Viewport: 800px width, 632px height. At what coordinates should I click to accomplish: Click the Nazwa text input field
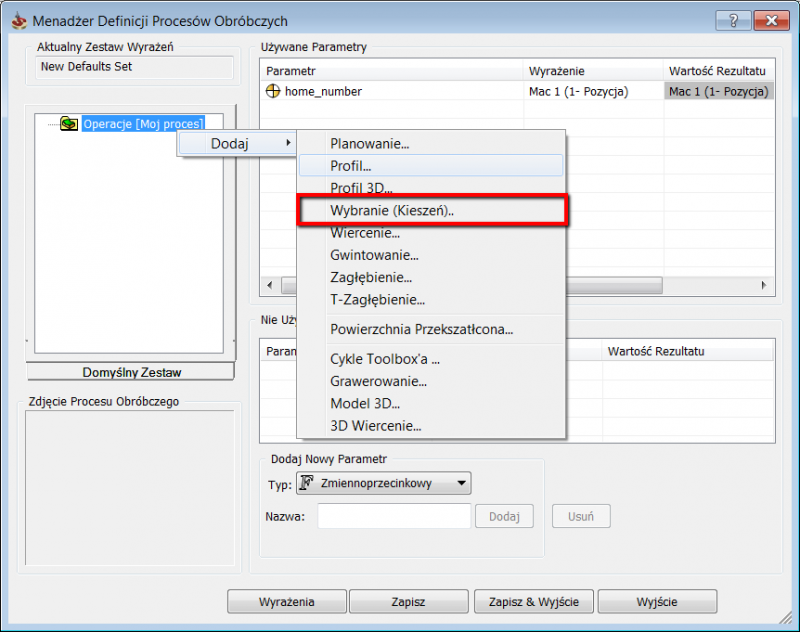click(x=394, y=516)
